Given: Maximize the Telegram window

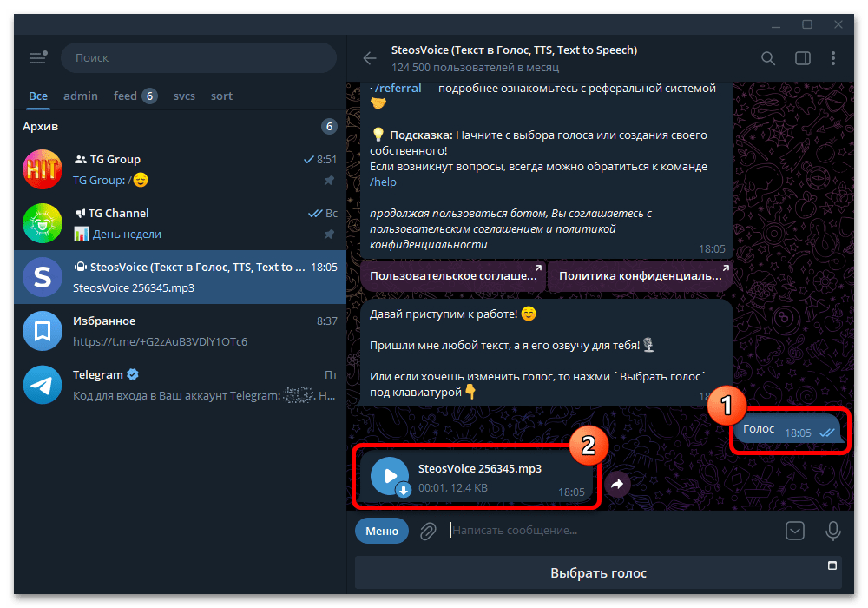Looking at the screenshot, I should pos(807,24).
